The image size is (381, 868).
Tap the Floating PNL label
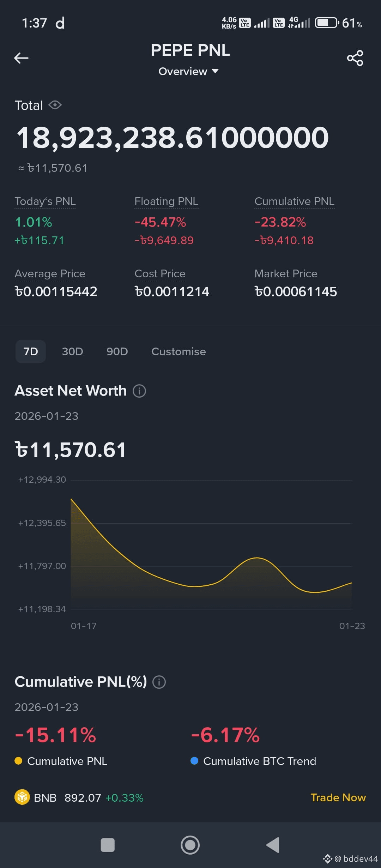166,201
